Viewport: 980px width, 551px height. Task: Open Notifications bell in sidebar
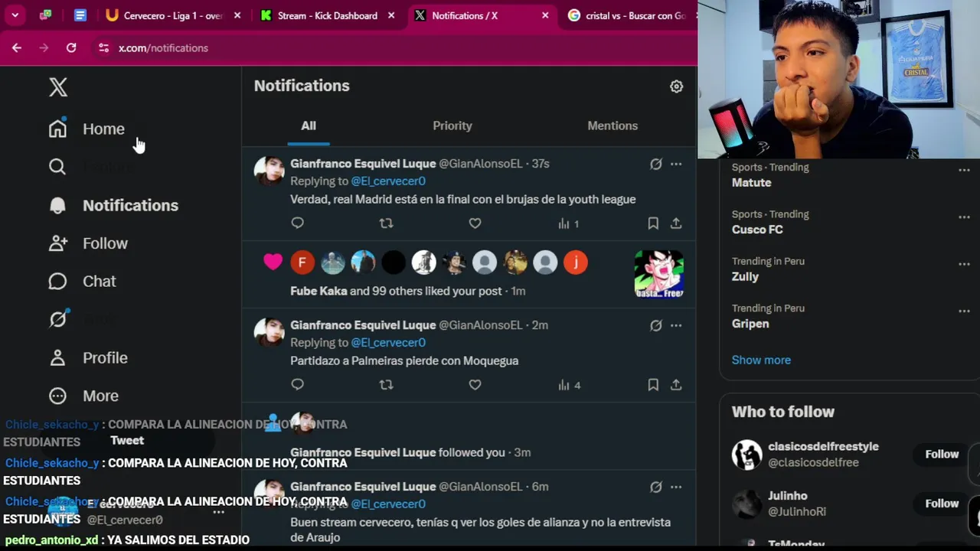113,205
